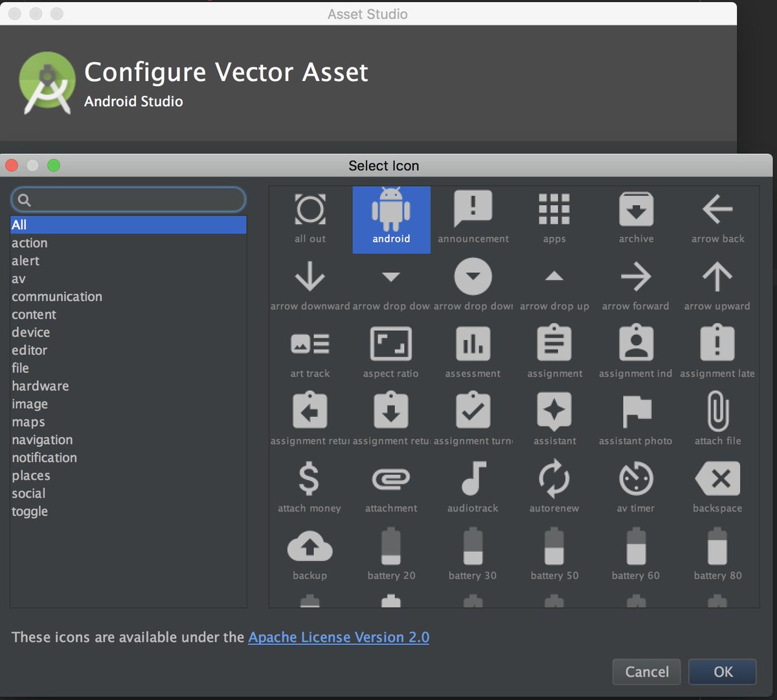The width and height of the screenshot is (777, 700).
Task: Select the backspace icon
Action: coord(717,479)
